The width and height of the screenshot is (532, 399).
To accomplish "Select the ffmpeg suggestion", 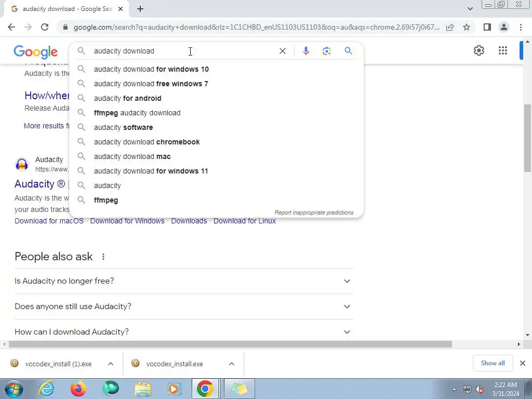I will point(216,201).
